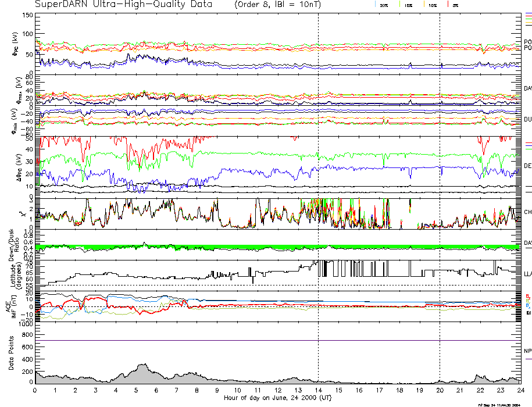Screen dimensions: 532x407
Task: Click the timestamp text at bottom right
Action: [x=504, y=404]
